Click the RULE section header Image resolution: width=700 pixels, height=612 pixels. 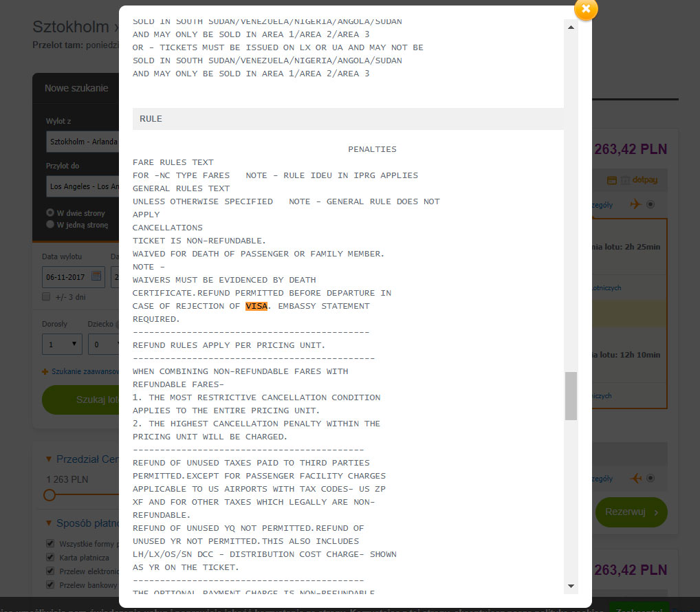pos(348,119)
